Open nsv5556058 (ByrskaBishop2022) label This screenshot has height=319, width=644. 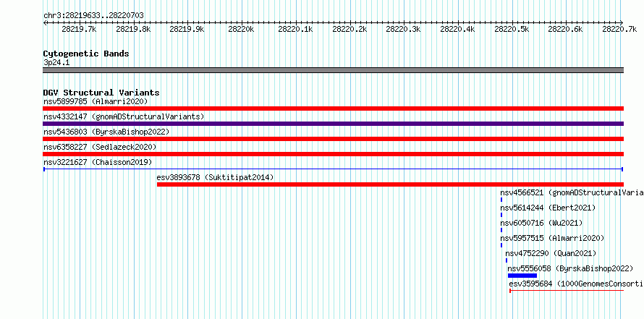click(x=570, y=268)
